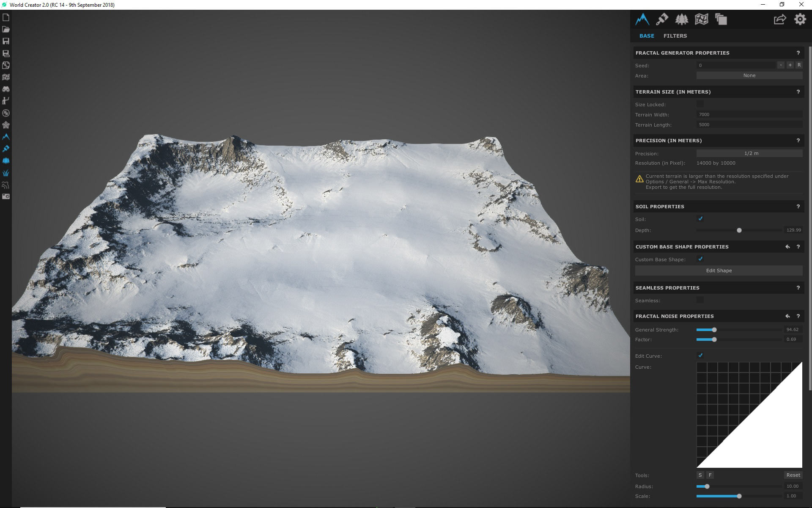
Task: Open the Area None dropdown
Action: [x=749, y=75]
